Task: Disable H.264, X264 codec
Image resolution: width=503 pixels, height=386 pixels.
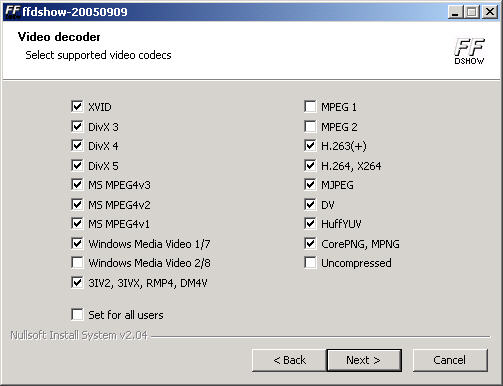Action: [310, 165]
